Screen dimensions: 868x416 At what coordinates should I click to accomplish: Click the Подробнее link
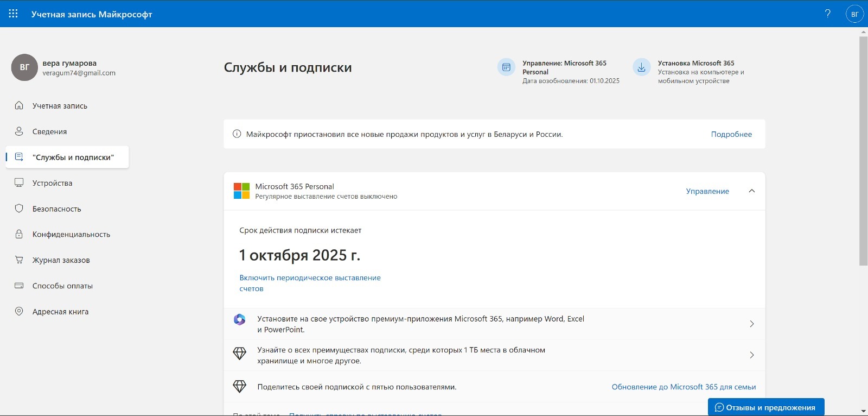(x=731, y=134)
